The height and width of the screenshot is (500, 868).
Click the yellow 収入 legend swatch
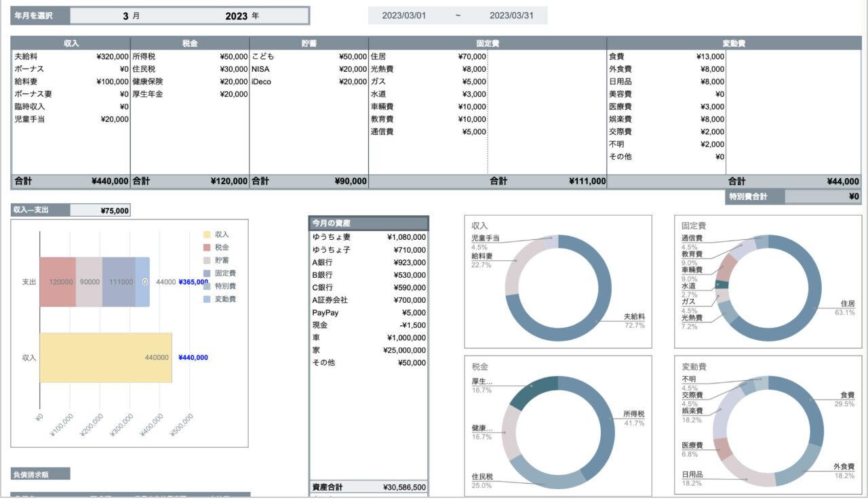click(x=208, y=234)
